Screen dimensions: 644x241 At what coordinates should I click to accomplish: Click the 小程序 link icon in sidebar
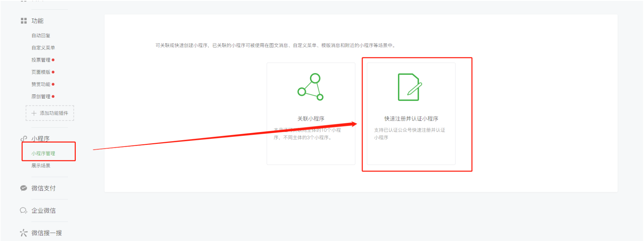(x=24, y=139)
